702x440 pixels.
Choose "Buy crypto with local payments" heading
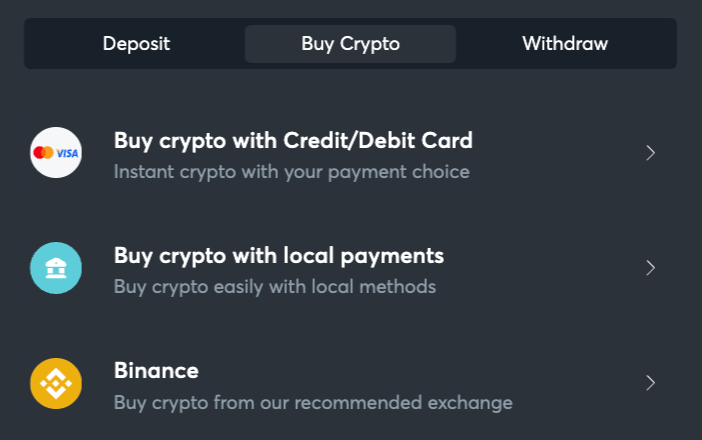coord(279,255)
